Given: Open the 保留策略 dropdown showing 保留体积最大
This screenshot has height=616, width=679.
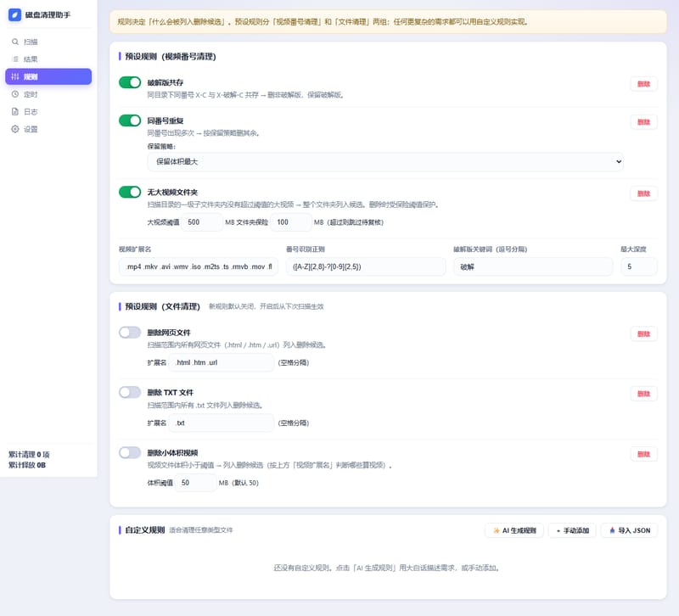Looking at the screenshot, I should coord(385,161).
